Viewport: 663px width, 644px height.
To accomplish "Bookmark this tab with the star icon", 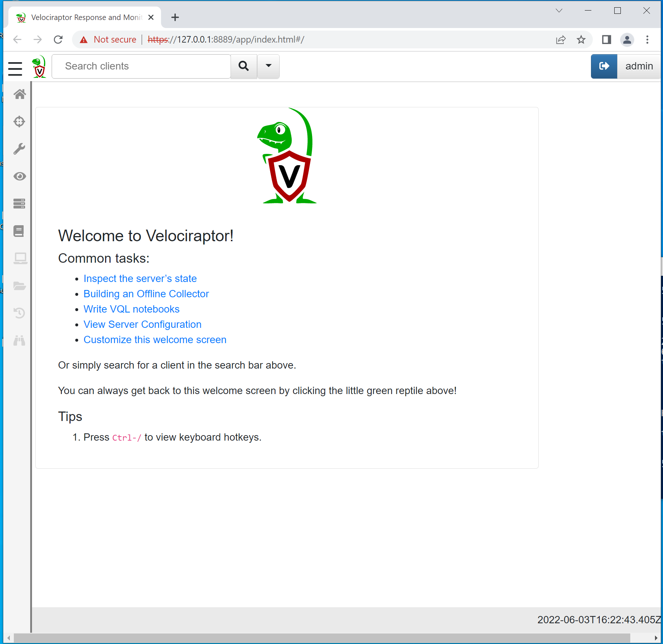I will pos(581,39).
